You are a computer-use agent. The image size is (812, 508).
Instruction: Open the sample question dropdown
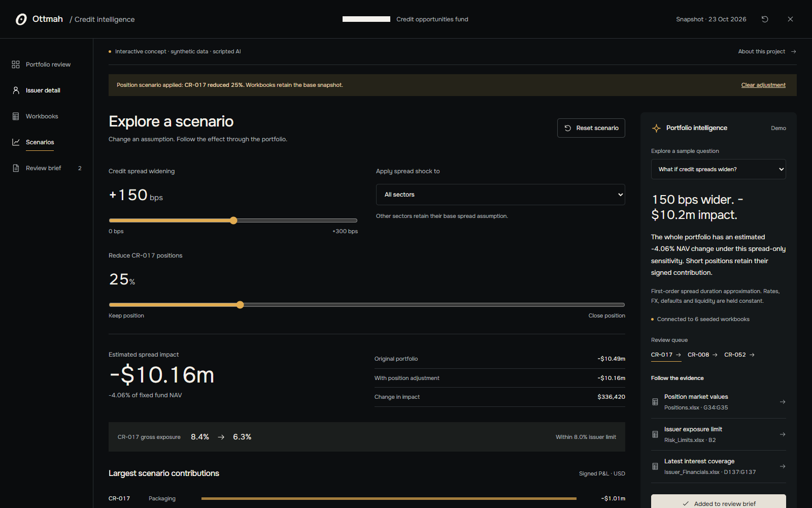pos(719,169)
